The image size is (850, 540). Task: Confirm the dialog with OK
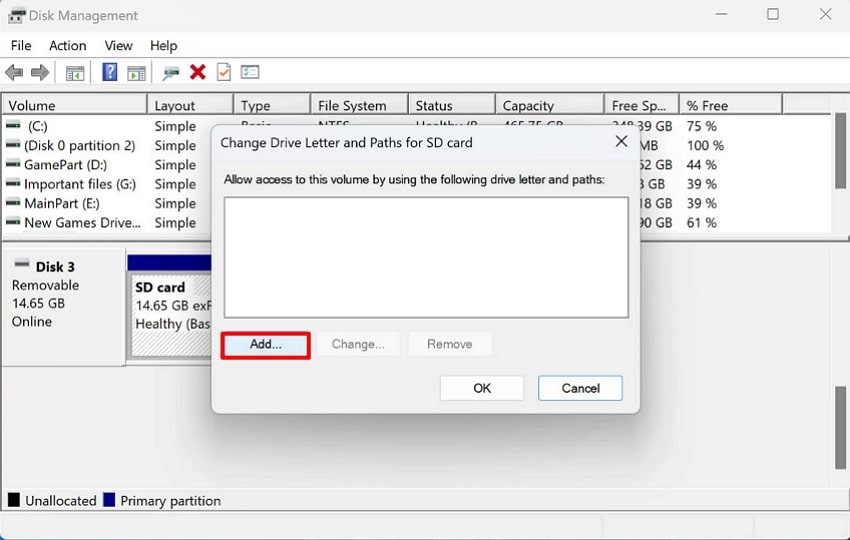click(x=482, y=388)
